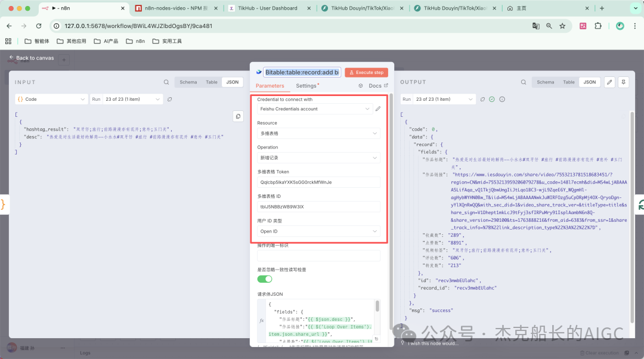The height and width of the screenshot is (359, 644).
Task: Click input run link icon
Action: click(169, 99)
